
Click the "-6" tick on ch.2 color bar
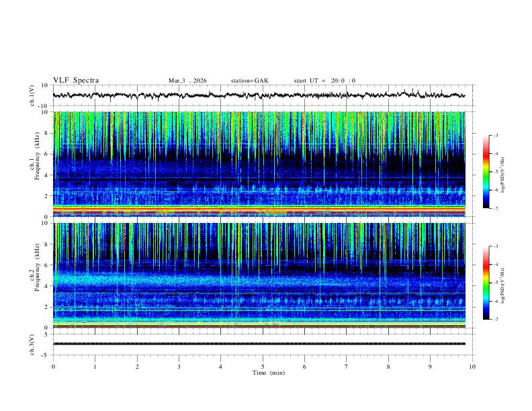(x=495, y=301)
